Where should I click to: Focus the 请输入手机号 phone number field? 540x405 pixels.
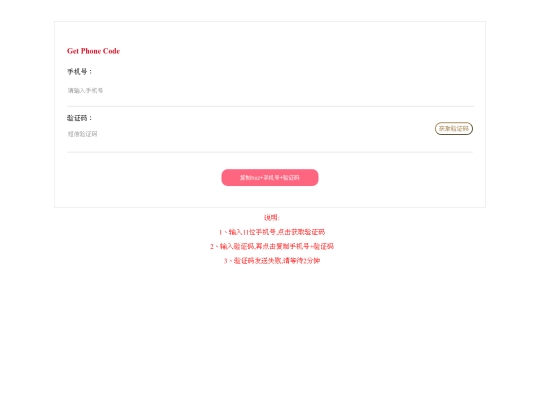coord(270,91)
